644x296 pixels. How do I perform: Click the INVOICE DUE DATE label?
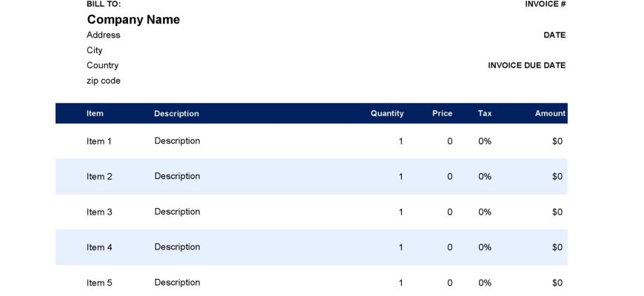pos(527,66)
